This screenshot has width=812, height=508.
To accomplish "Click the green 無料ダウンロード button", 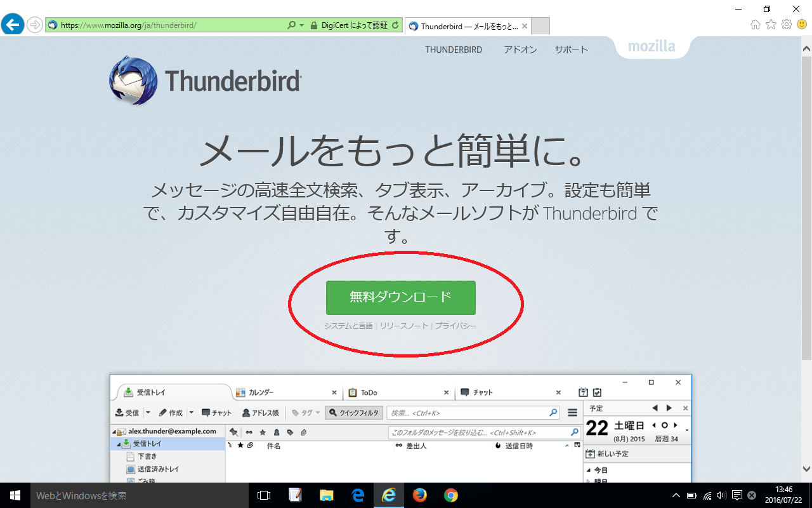I will [x=400, y=297].
